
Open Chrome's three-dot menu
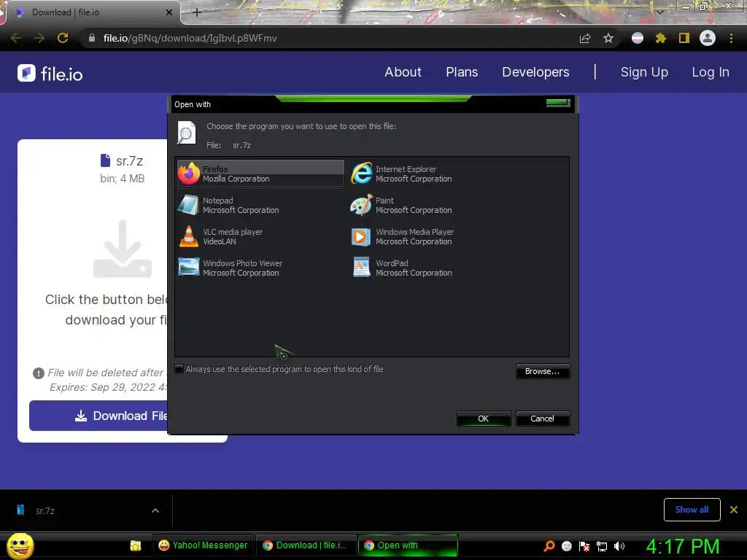tap(731, 38)
